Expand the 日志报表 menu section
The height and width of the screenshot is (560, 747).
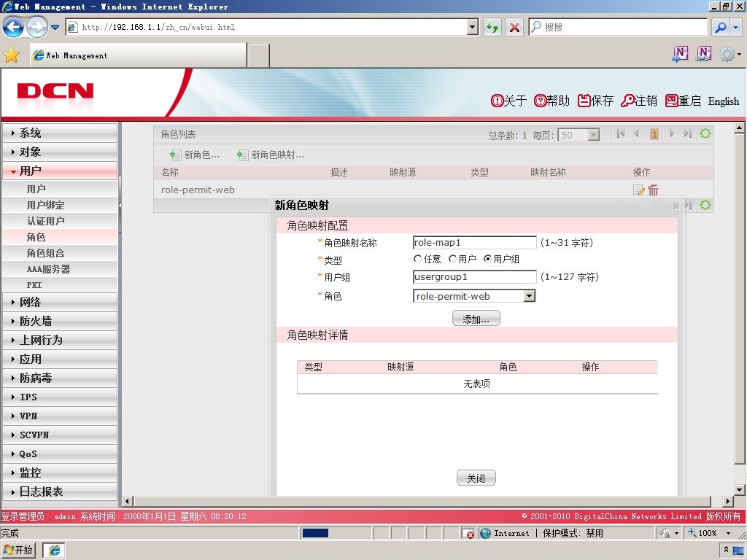click(60, 491)
